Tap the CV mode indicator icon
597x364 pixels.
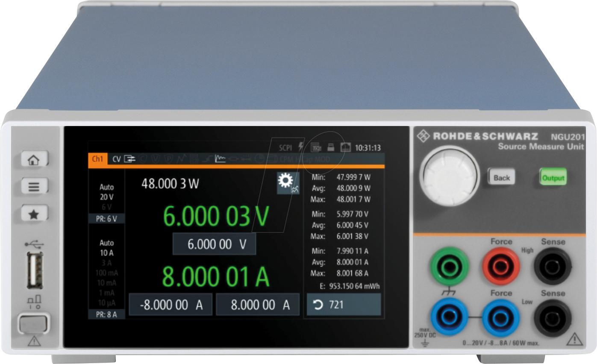[130, 159]
